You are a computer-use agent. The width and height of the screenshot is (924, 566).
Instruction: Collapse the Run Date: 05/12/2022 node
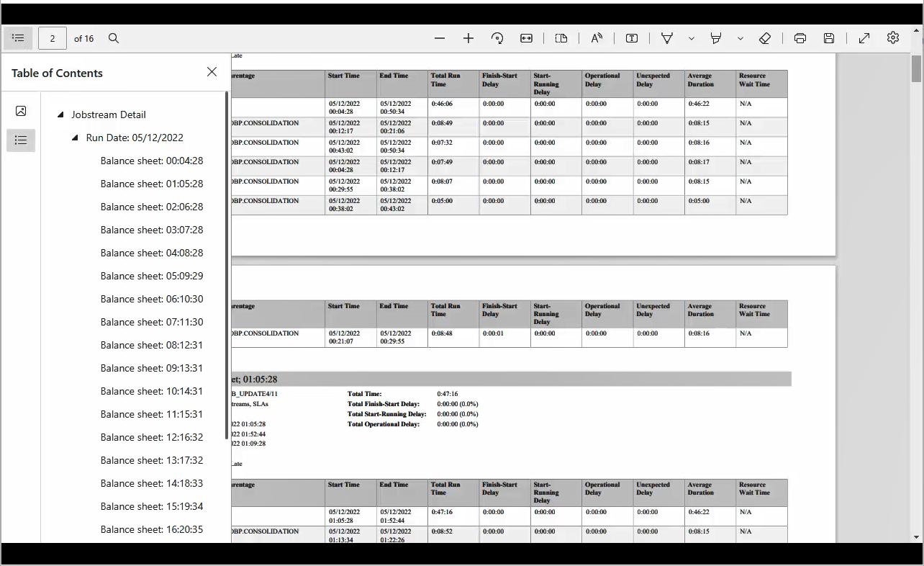[75, 138]
